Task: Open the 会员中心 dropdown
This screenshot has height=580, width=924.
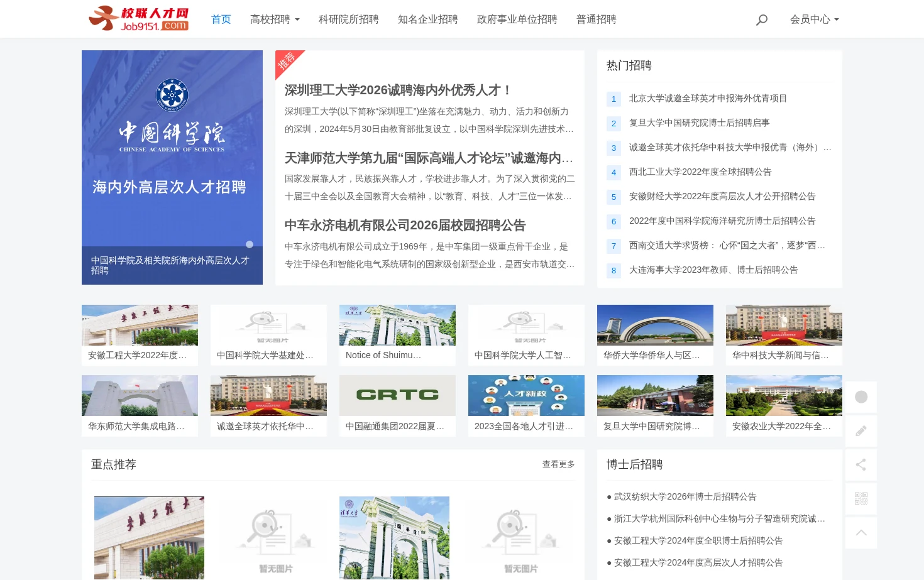Action: [815, 19]
